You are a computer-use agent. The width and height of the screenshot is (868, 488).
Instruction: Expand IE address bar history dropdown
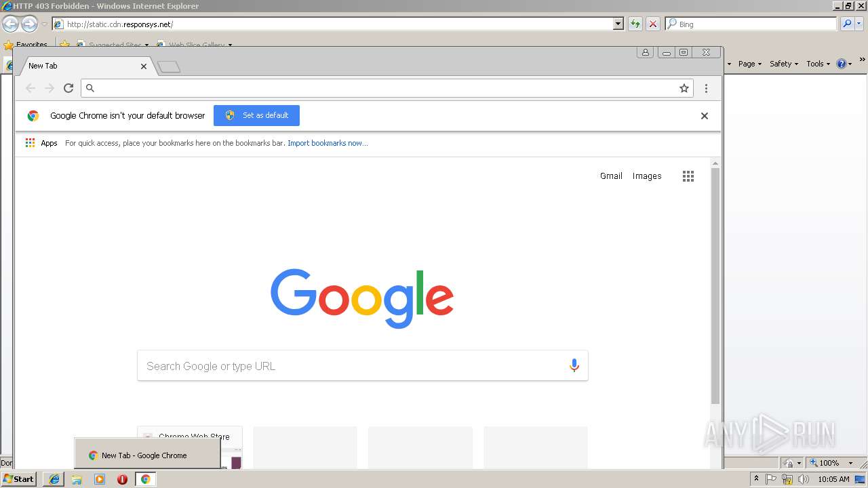[618, 24]
